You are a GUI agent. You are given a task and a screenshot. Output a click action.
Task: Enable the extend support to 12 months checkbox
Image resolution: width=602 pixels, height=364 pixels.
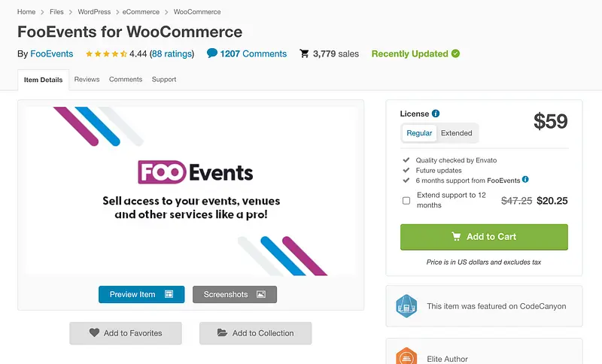[x=406, y=201]
